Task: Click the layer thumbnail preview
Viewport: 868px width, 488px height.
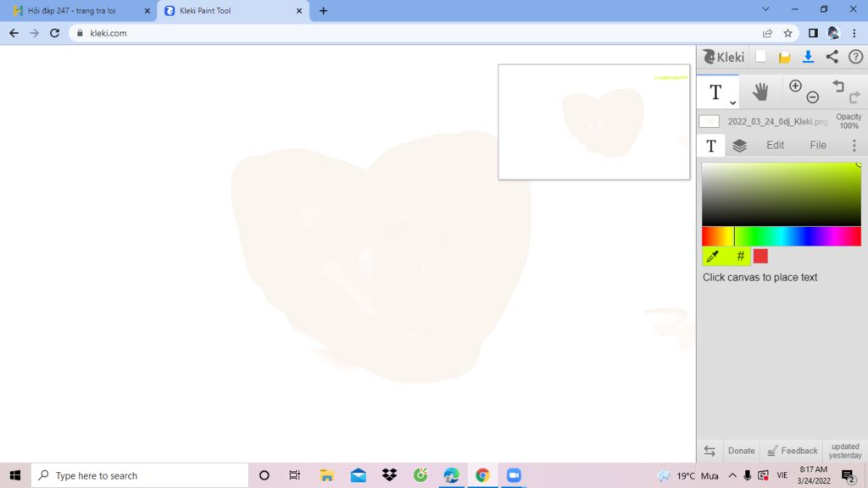Action: pyautogui.click(x=709, y=122)
